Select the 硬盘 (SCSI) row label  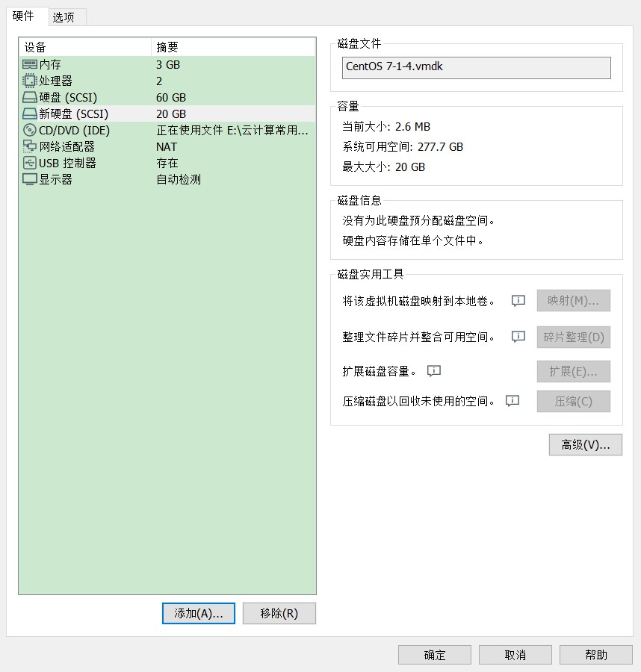[68, 98]
